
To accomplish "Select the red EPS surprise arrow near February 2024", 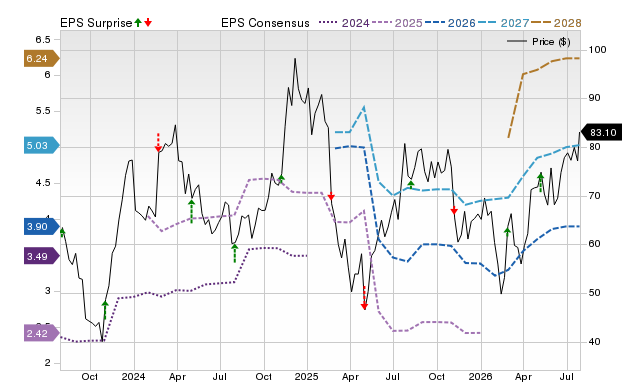I will 158,143.
